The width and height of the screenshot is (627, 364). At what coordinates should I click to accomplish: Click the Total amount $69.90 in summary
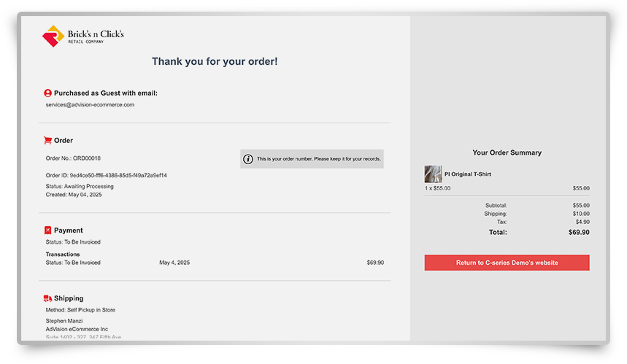click(x=579, y=232)
